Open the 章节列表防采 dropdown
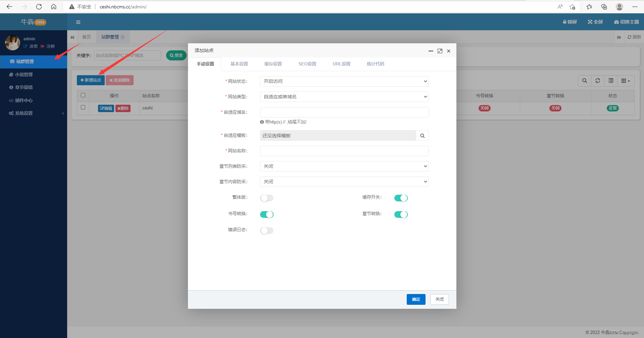644x338 pixels. (344, 166)
